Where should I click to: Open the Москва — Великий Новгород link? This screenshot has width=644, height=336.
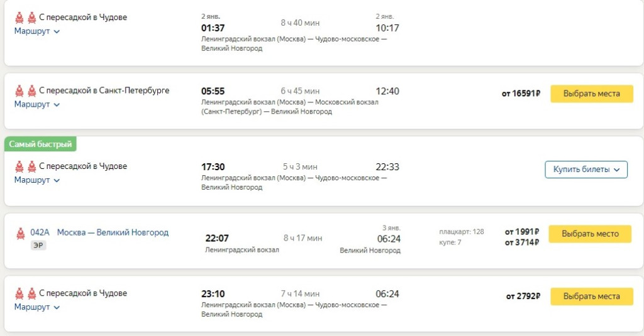click(x=113, y=232)
